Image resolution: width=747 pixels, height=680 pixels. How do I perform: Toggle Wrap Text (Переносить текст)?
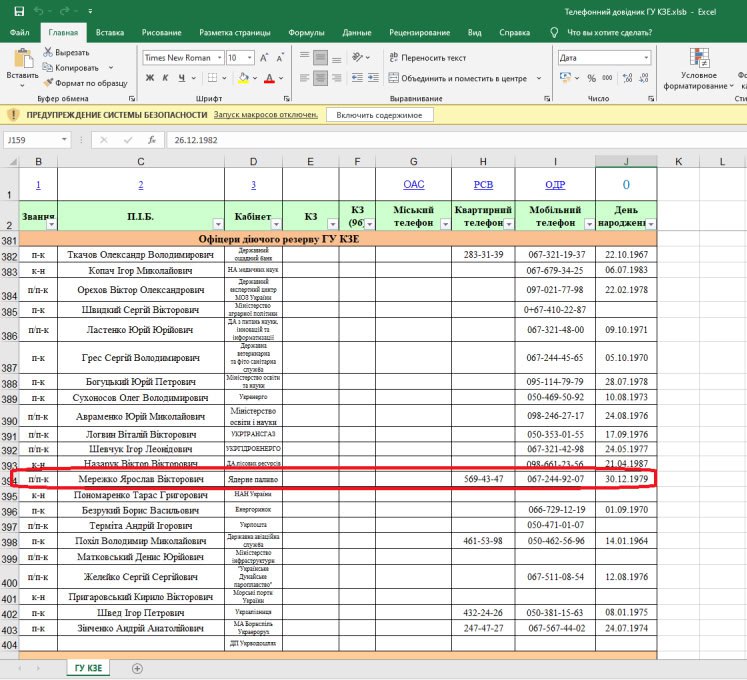[x=426, y=58]
